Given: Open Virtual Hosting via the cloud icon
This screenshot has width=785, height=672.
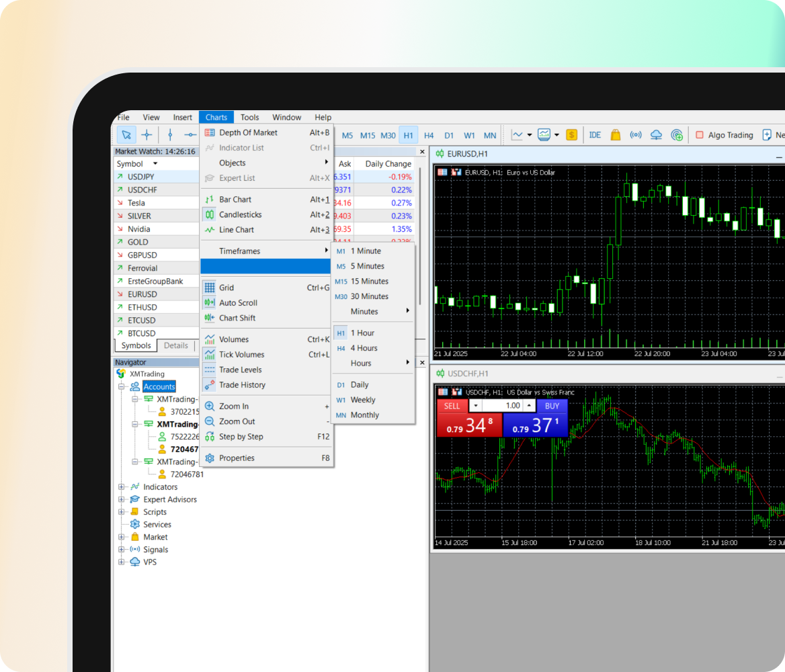Looking at the screenshot, I should click(x=656, y=134).
